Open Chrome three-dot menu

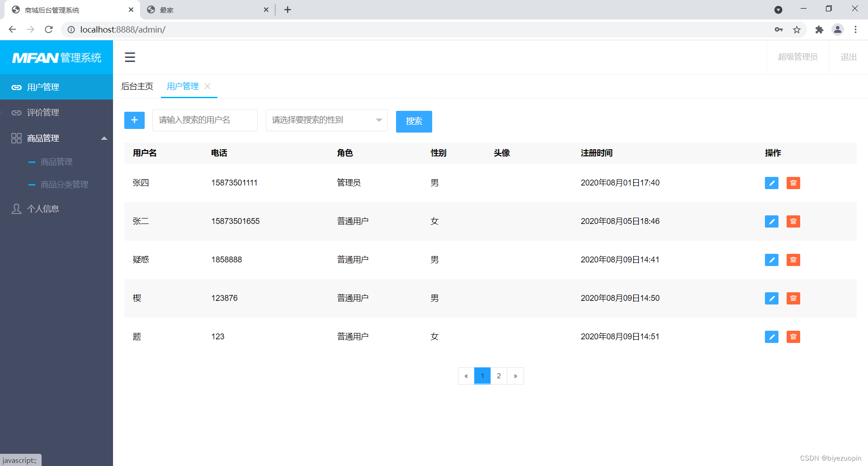click(x=855, y=29)
